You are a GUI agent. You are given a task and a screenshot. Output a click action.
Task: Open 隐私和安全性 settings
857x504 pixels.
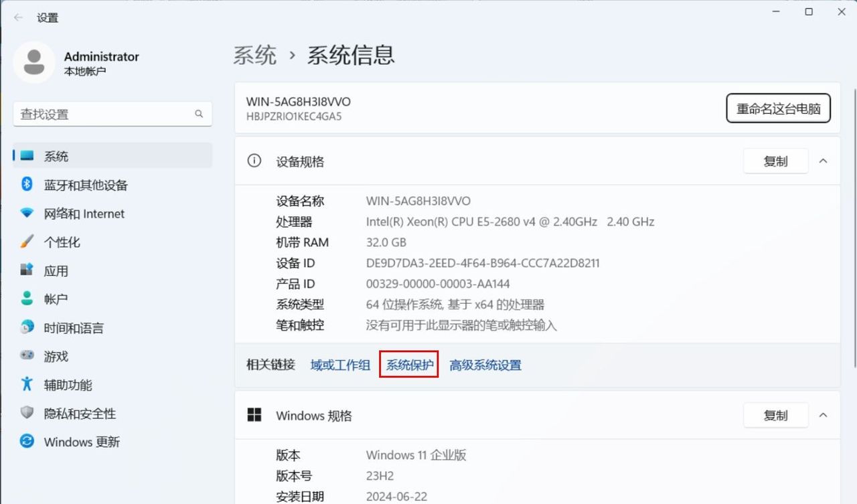point(112,413)
